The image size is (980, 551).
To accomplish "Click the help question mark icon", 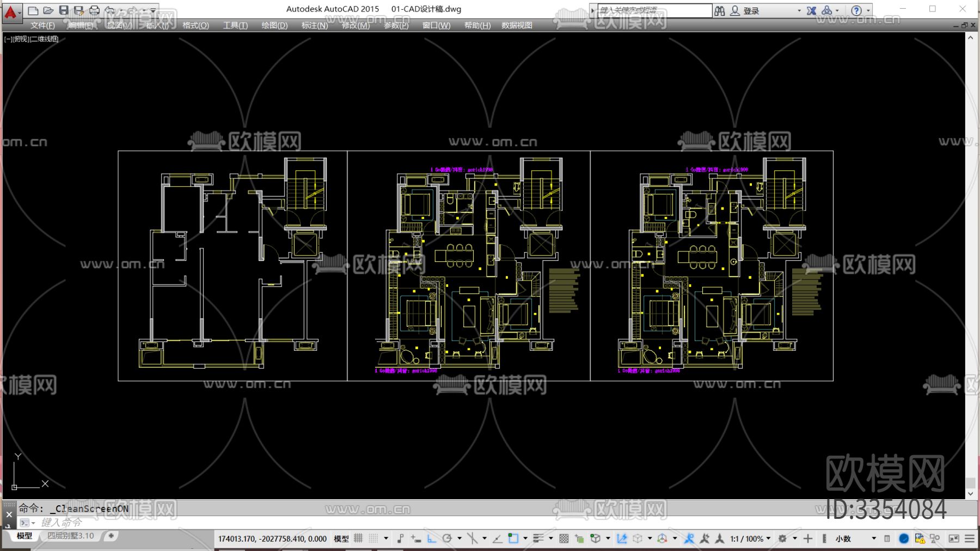I will (x=856, y=10).
